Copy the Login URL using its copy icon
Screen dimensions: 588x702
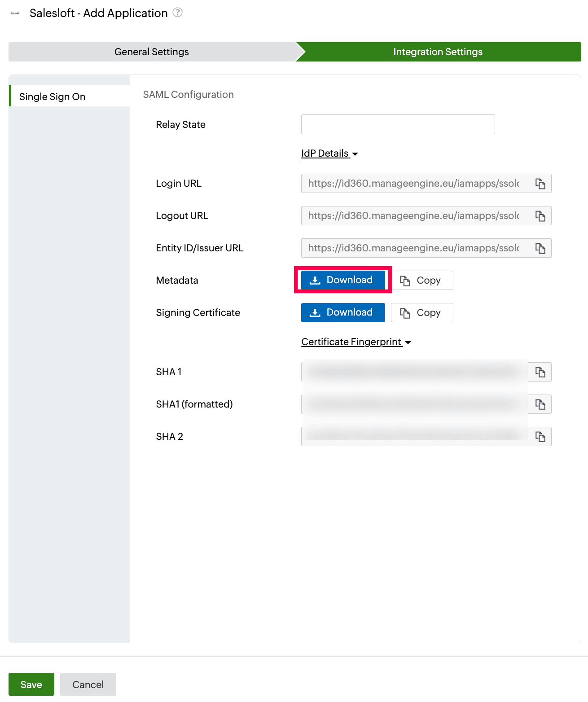pos(540,183)
